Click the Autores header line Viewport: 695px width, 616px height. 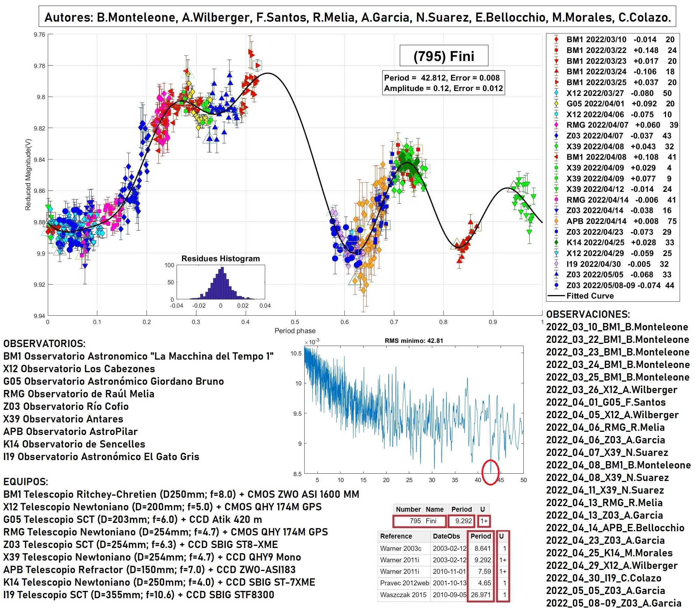[x=357, y=16]
